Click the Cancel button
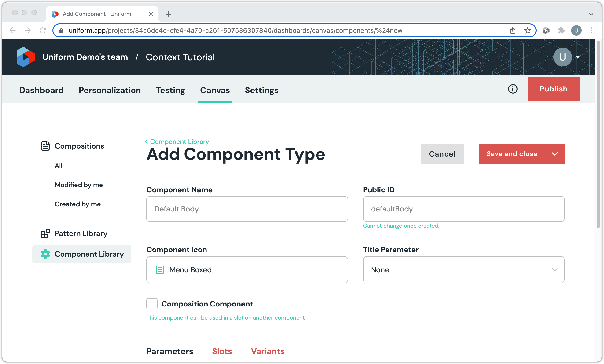The width and height of the screenshot is (604, 364). (x=442, y=154)
